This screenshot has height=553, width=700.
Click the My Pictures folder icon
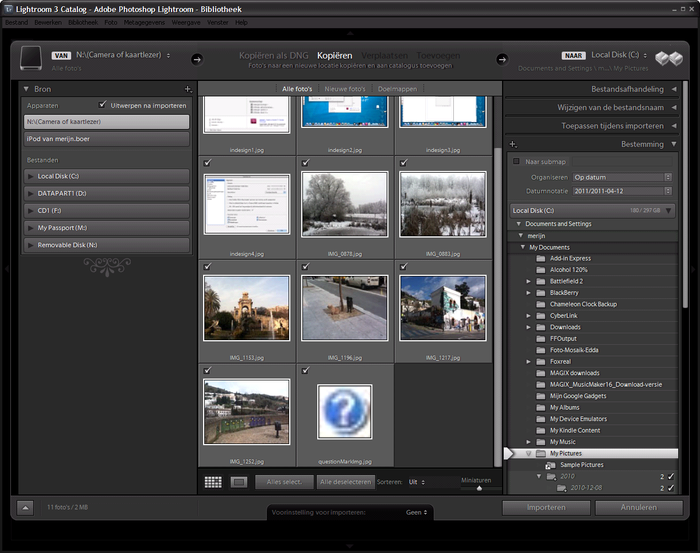541,453
